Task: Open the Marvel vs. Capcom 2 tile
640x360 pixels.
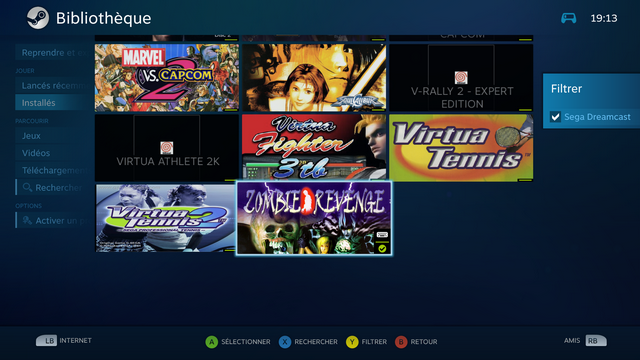Action: 167,78
